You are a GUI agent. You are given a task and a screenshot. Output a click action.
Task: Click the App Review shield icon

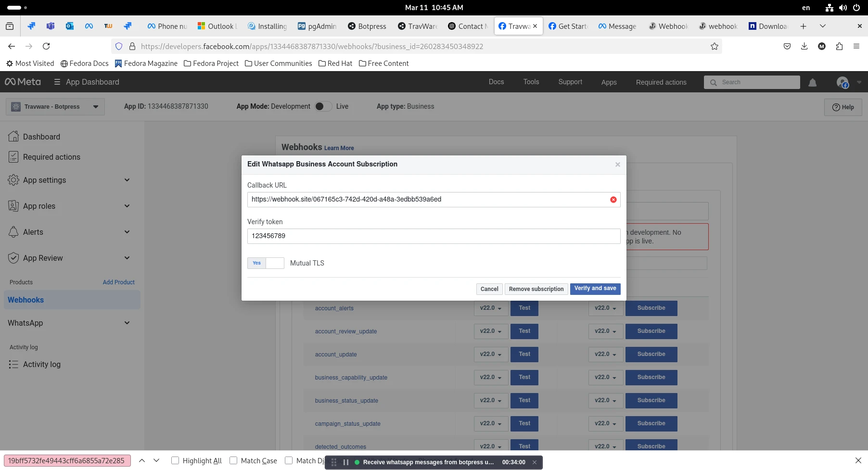(13, 258)
